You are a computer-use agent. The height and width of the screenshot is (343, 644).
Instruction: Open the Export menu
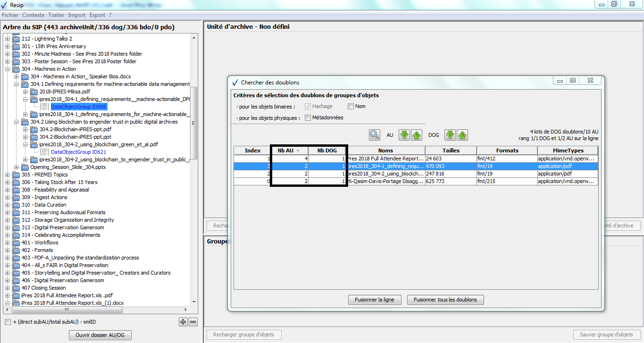pyautogui.click(x=97, y=15)
